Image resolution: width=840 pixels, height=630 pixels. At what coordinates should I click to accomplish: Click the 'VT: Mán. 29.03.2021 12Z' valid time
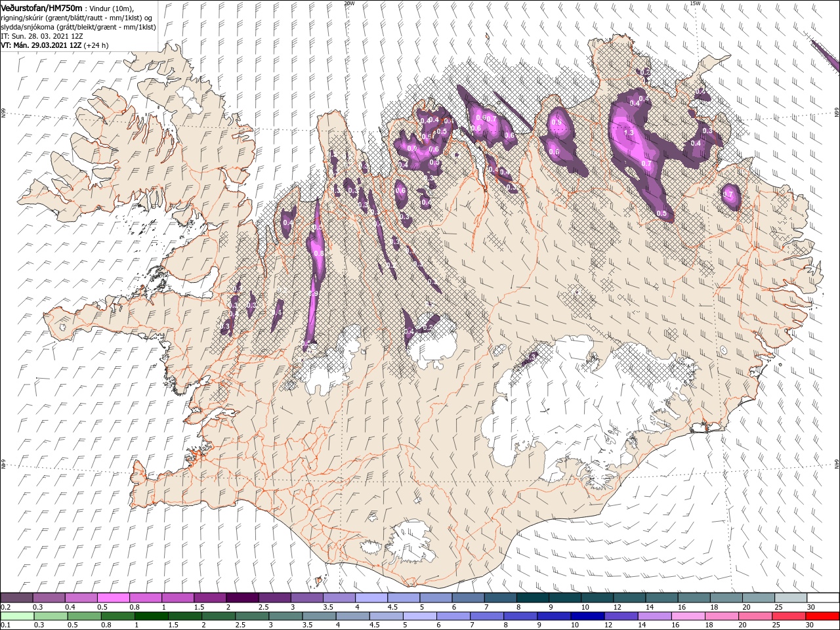click(41, 45)
